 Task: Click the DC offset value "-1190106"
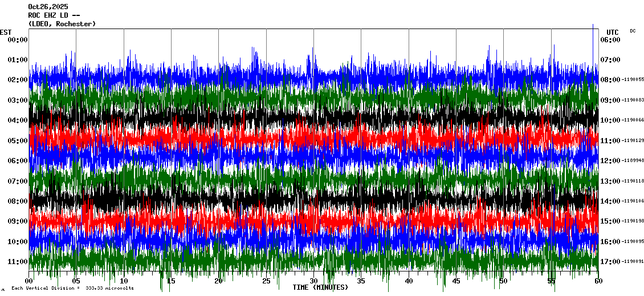(633, 201)
